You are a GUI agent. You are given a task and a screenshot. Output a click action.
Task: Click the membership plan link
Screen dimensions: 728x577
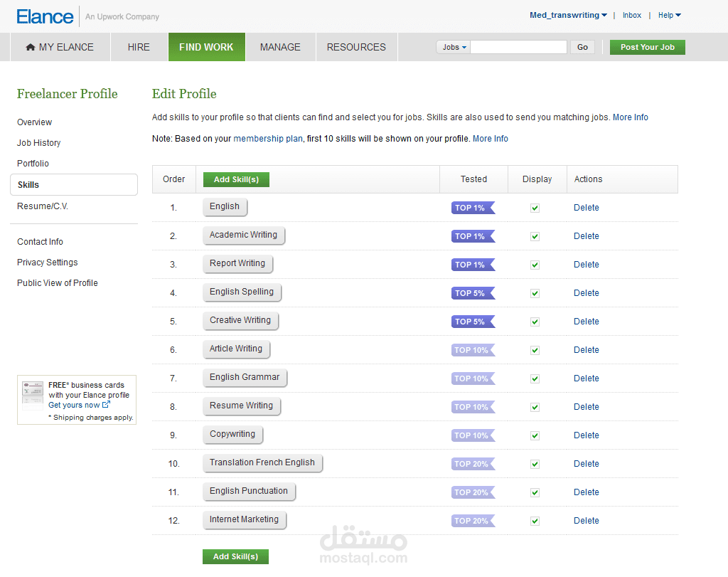click(x=268, y=139)
